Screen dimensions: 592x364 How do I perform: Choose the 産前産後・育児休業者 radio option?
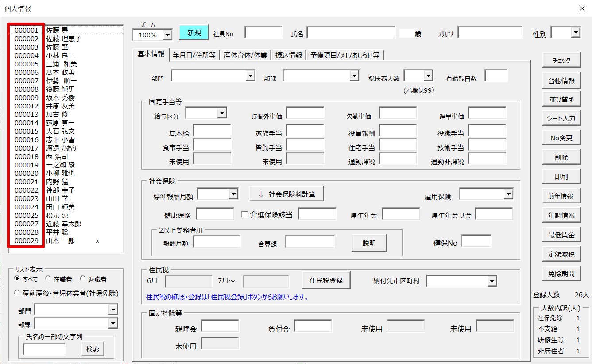pyautogui.click(x=18, y=293)
